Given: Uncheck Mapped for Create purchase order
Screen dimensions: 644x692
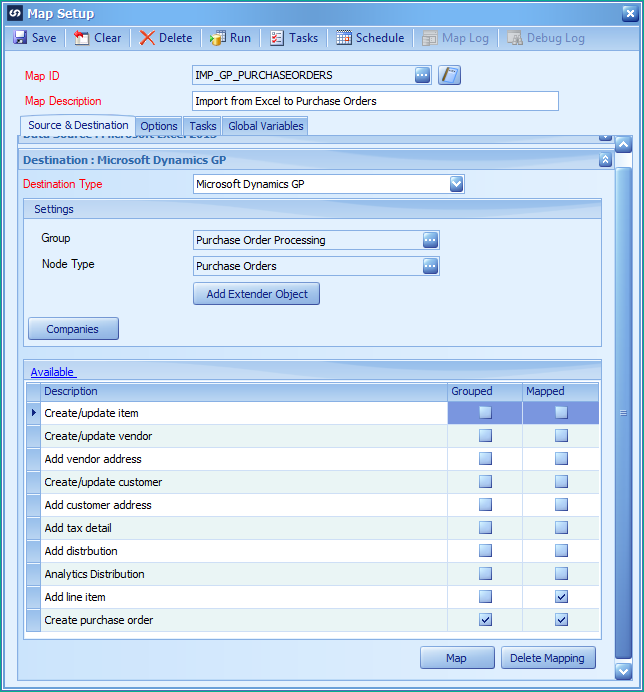Looking at the screenshot, I should tap(561, 620).
